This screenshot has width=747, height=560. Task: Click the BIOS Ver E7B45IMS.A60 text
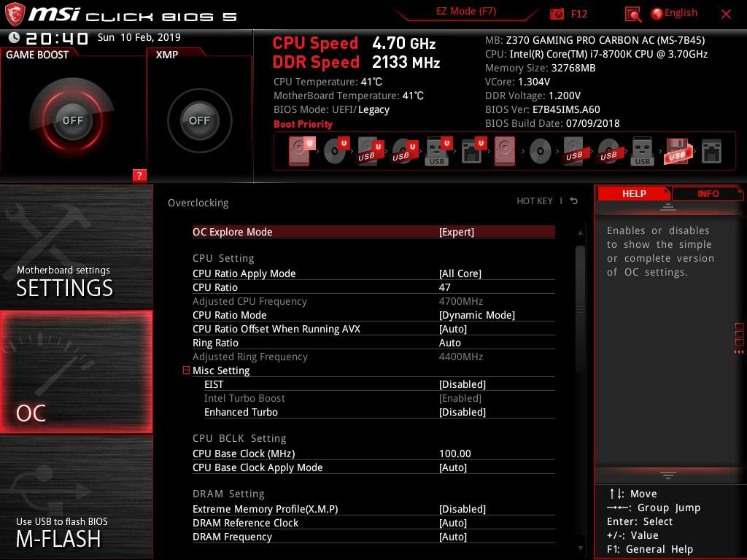[543, 109]
